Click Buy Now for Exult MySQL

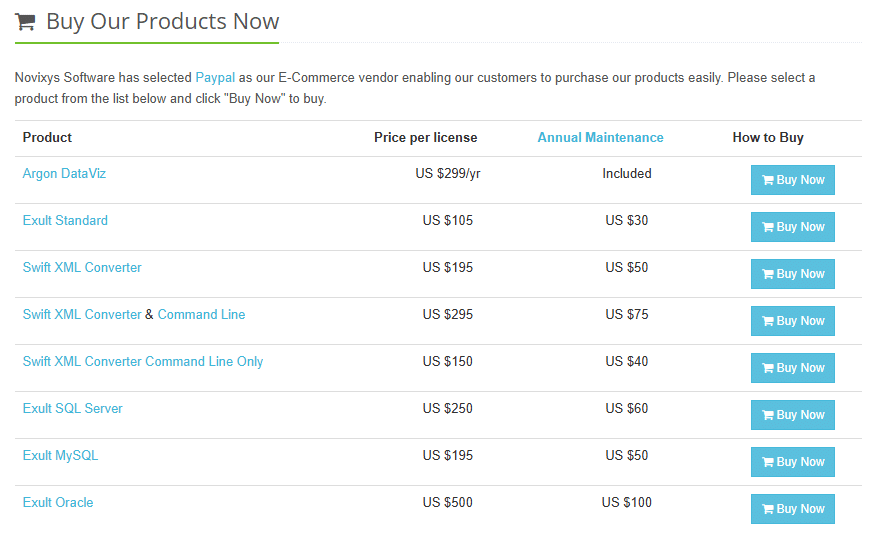[x=792, y=462]
